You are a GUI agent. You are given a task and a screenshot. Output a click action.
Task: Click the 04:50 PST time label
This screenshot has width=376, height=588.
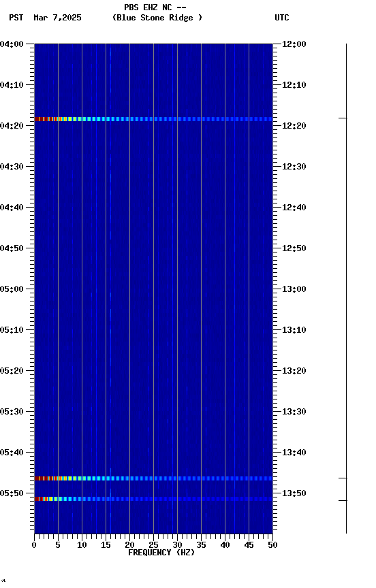12,248
